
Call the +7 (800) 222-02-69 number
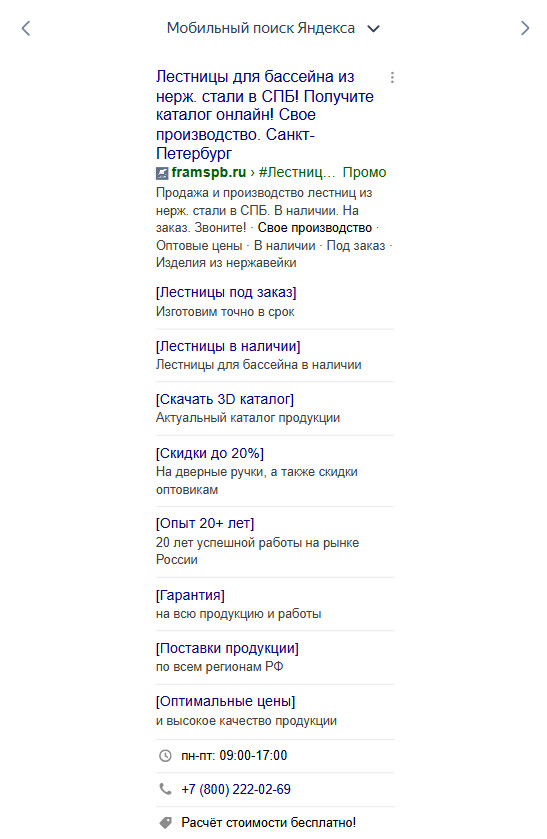tap(236, 789)
